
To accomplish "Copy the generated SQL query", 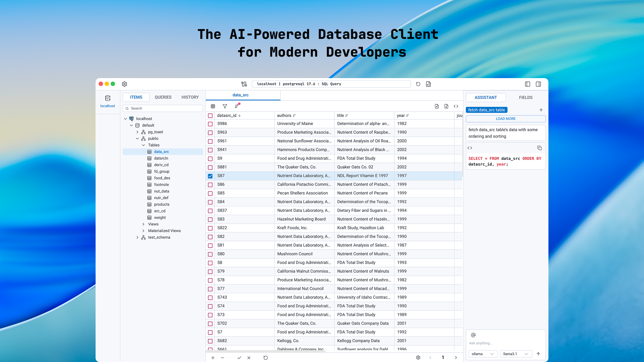I will click(539, 148).
